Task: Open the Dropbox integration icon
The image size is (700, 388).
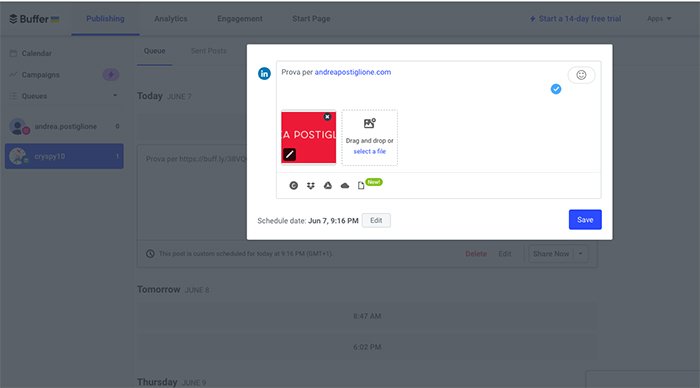Action: [311, 185]
